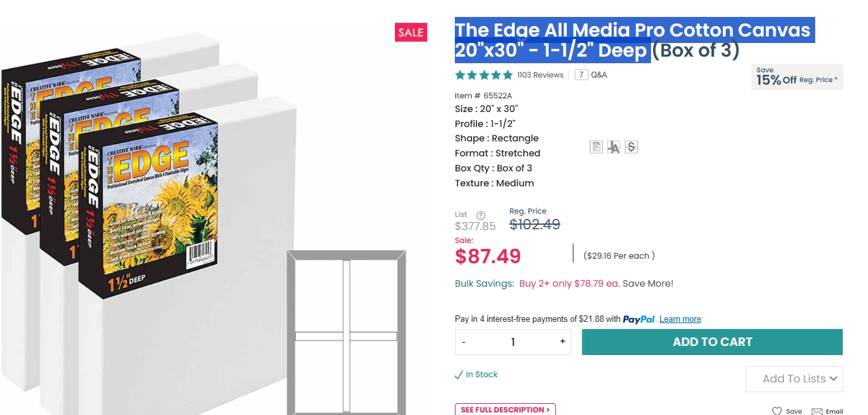Image resolution: width=868 pixels, height=415 pixels.
Task: Click the five-star rating icons
Action: tap(484, 75)
